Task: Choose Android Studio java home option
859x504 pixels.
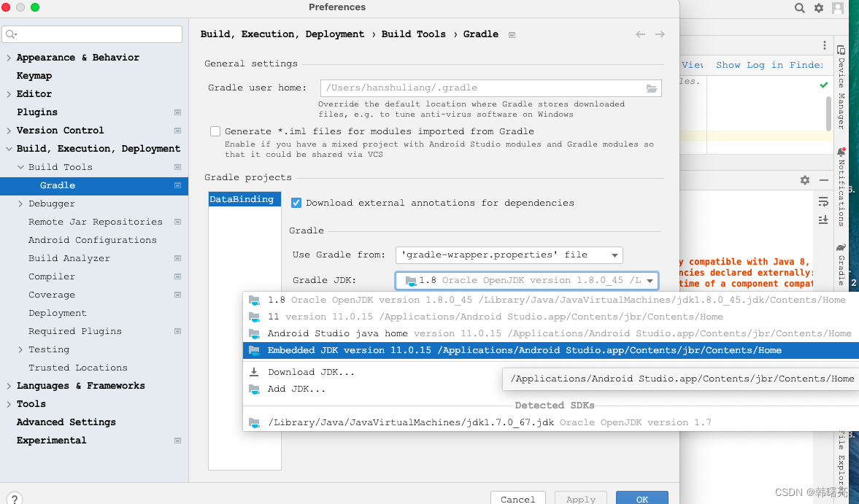Action: click(550, 334)
